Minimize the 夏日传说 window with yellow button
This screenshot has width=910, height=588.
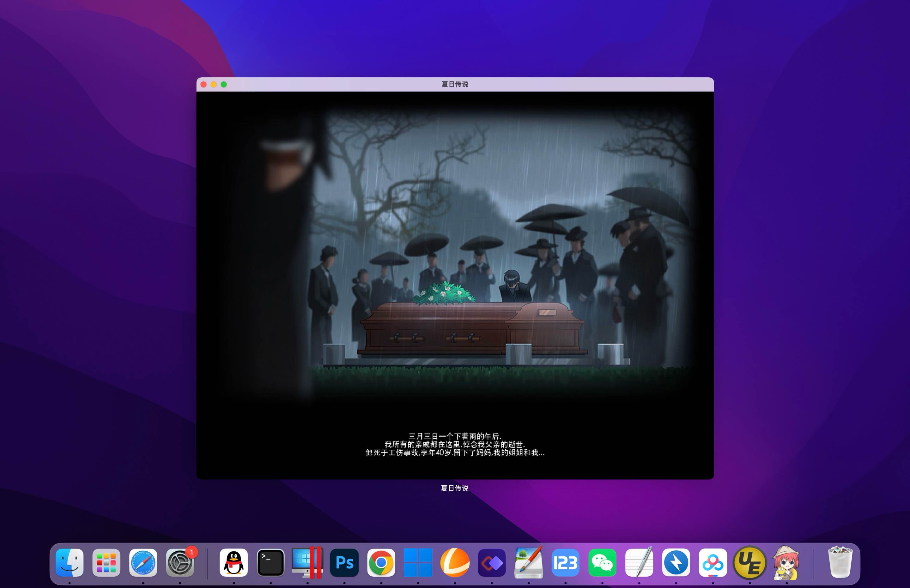(x=214, y=84)
